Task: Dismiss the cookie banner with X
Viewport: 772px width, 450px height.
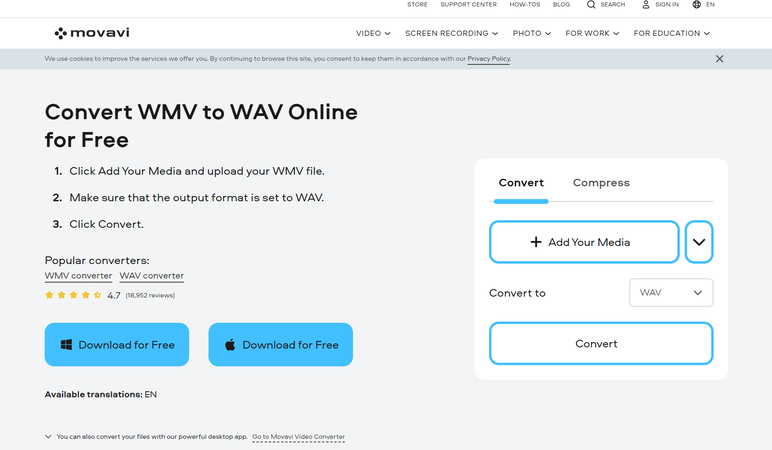Action: 719,59
